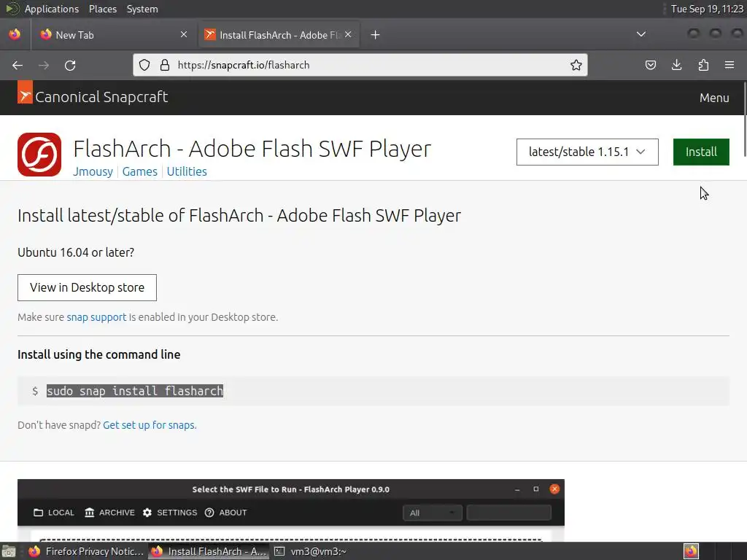This screenshot has height=560, width=747.
Task: Click the FlashArch red app icon
Action: coord(39,155)
